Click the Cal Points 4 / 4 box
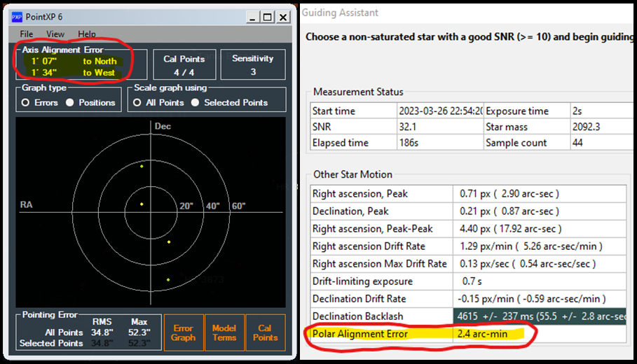 pos(184,65)
